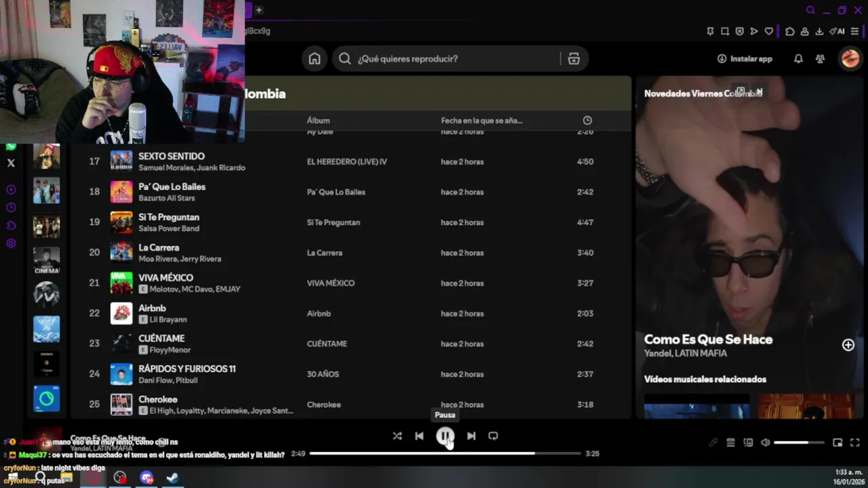Open browser extensions cube icon

(x=790, y=31)
